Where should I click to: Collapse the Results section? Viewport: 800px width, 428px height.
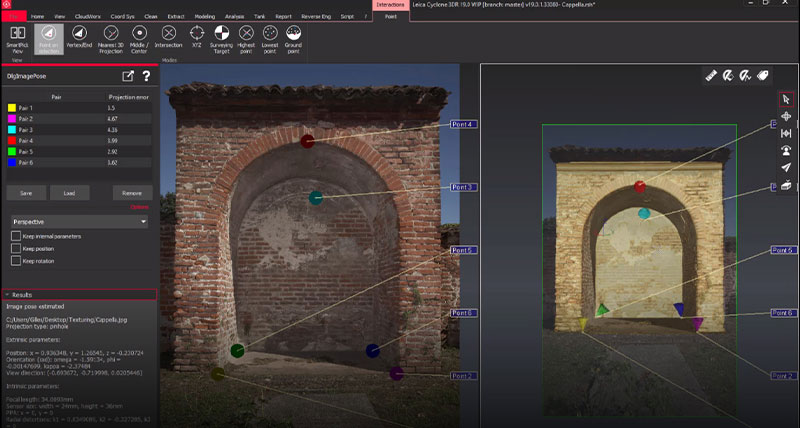(79, 295)
